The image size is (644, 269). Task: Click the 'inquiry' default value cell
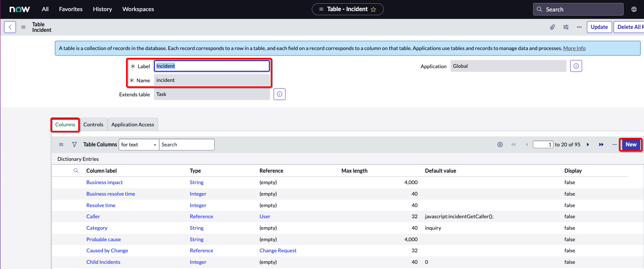pyautogui.click(x=433, y=228)
